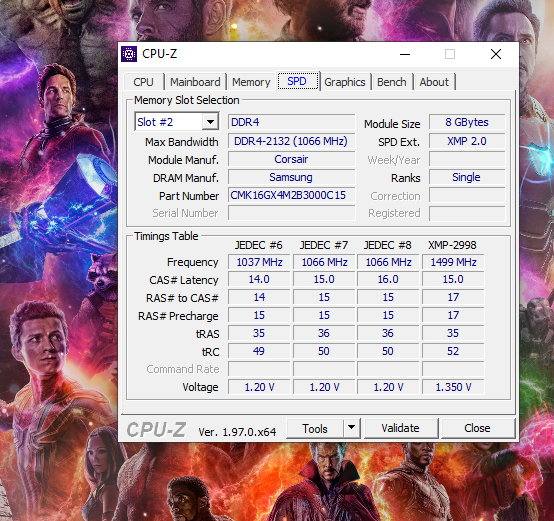Open the About tab
This screenshot has width=554, height=521.
coord(434,82)
